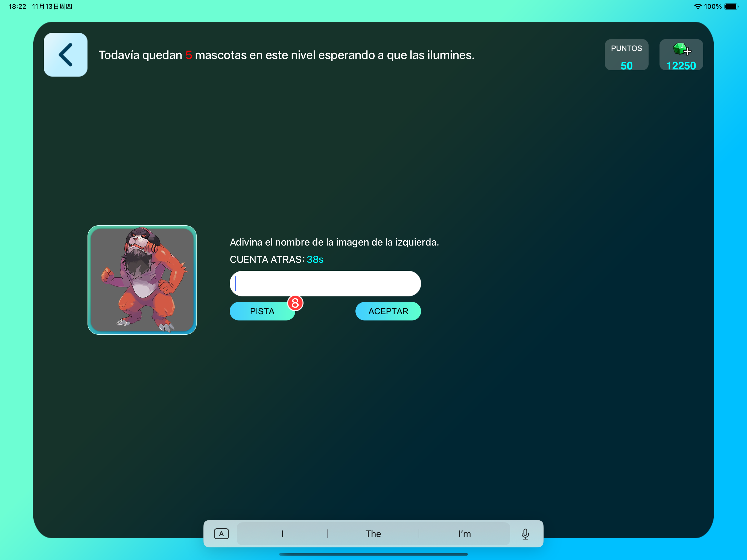Choose the "The" keyboard suggestion
Image resolution: width=747 pixels, height=560 pixels.
tap(373, 534)
